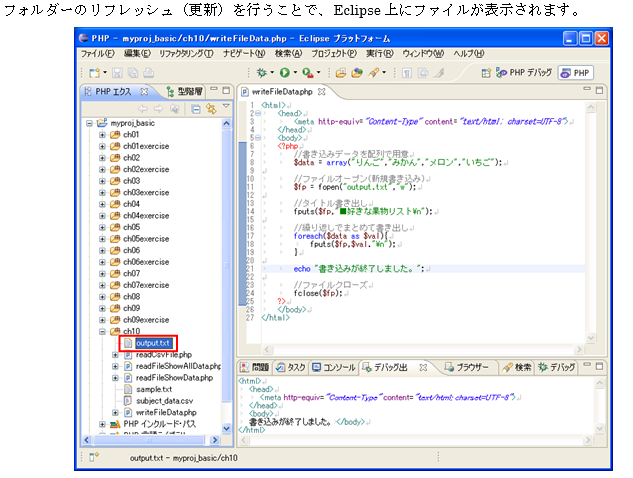Click Link with Editor icon in explorer
This screenshot has width=633, height=478.
[211, 108]
